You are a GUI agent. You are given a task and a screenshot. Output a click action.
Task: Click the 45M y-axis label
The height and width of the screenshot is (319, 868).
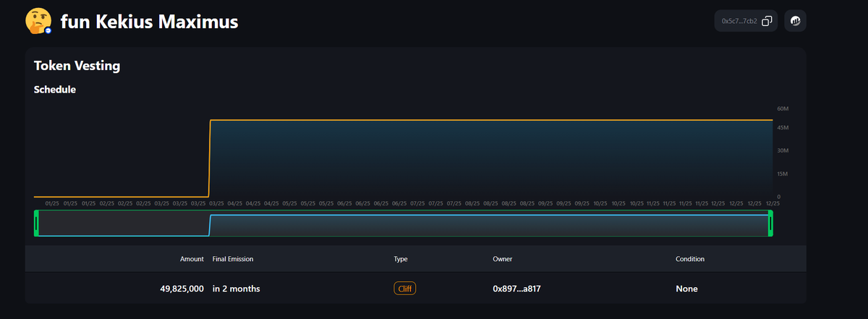pos(783,127)
